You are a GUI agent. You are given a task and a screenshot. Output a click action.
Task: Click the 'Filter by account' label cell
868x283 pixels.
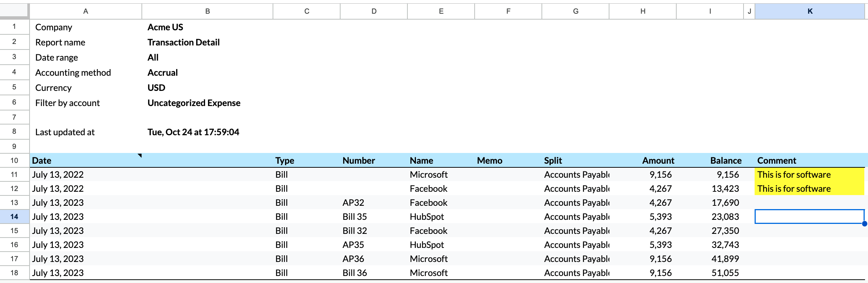point(86,103)
